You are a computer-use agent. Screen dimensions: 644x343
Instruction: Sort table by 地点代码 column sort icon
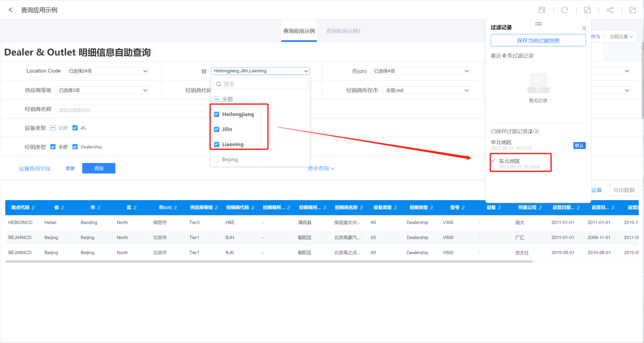34,208
